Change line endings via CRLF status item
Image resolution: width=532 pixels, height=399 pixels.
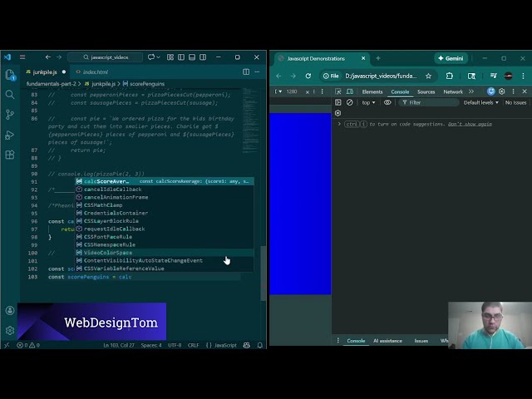pos(194,345)
